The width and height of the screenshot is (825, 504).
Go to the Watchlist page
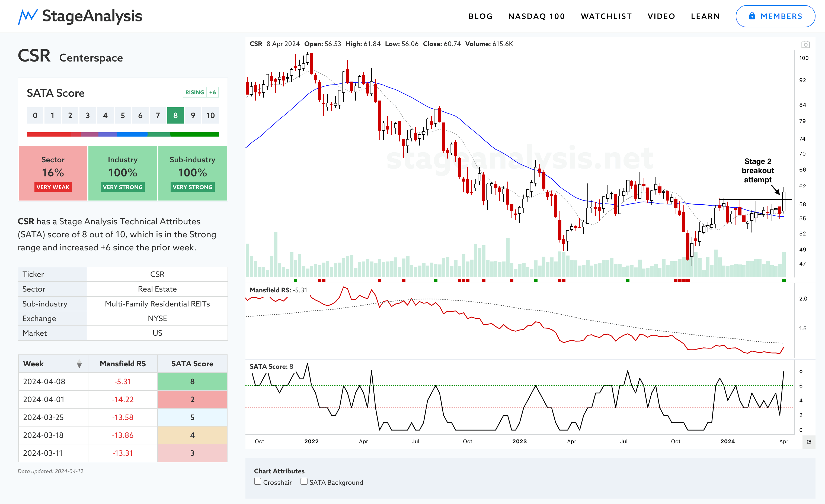606,16
